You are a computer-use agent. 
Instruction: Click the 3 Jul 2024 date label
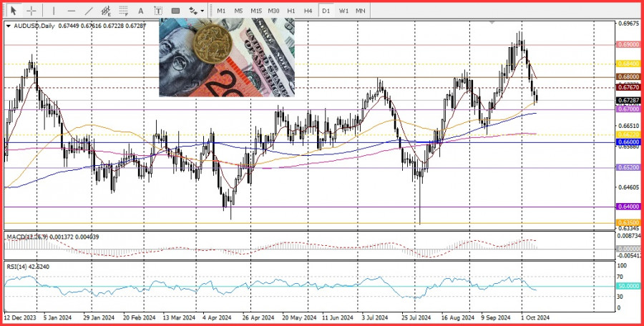tap(375, 318)
